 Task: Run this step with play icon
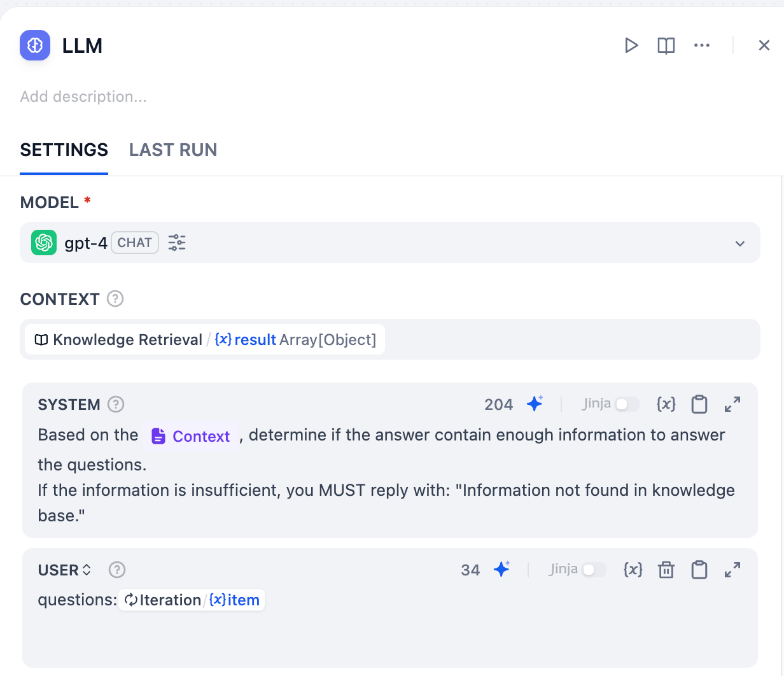click(x=631, y=45)
